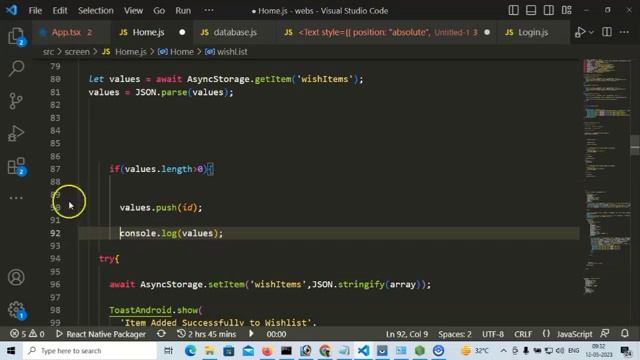The image size is (640, 360).
Task: Switch to the Untitled-1 Text style tab
Action: (386, 32)
